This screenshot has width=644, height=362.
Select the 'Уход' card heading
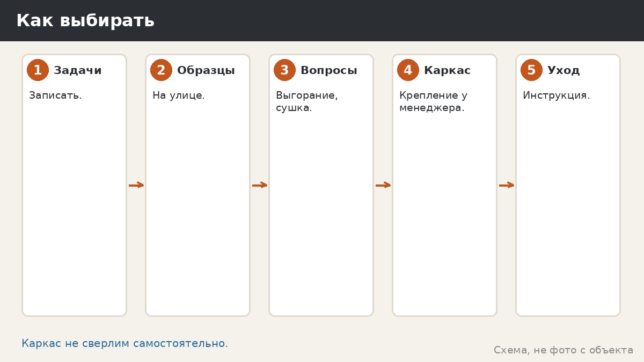pyautogui.click(x=563, y=70)
